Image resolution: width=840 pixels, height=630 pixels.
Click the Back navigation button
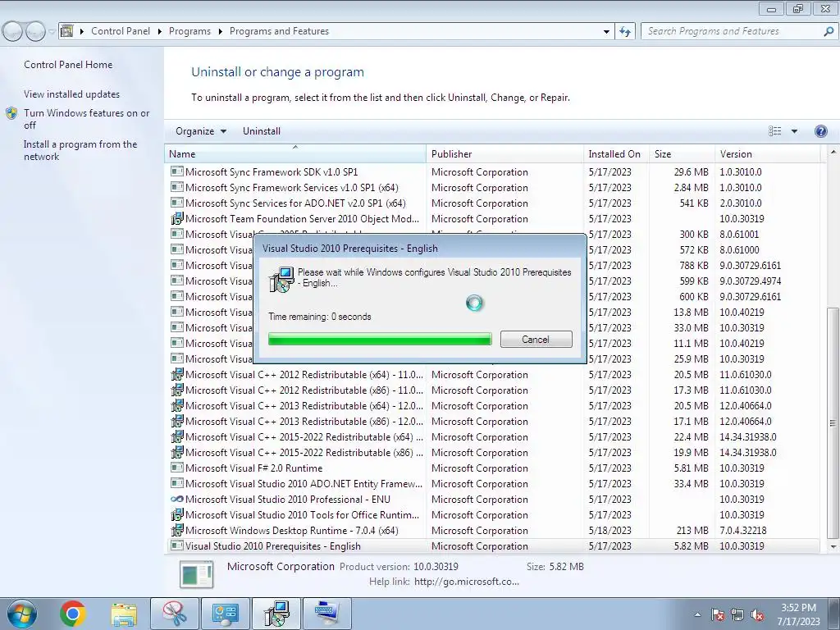(12, 32)
